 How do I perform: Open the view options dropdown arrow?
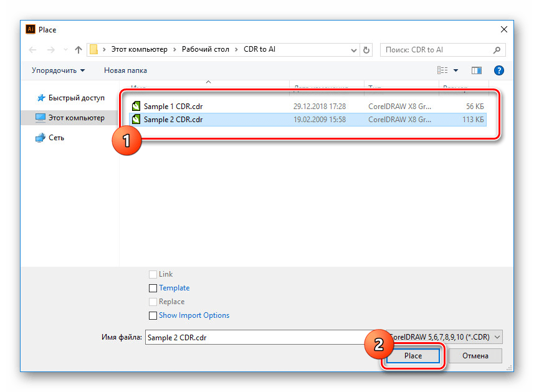455,70
